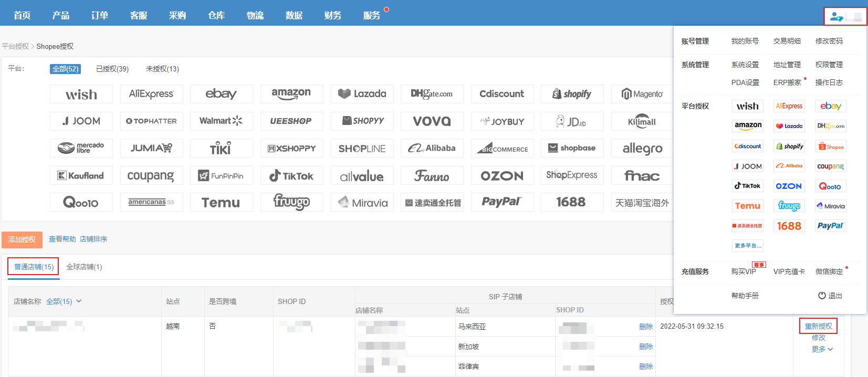Viewport: 868px width, 377px height.
Task: Open the 查看帮助 link
Action: pos(62,239)
